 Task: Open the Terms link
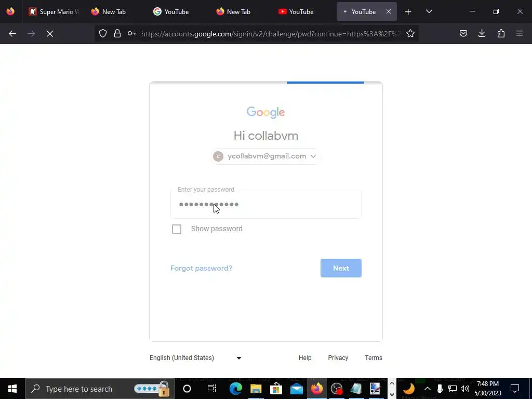pyautogui.click(x=374, y=358)
